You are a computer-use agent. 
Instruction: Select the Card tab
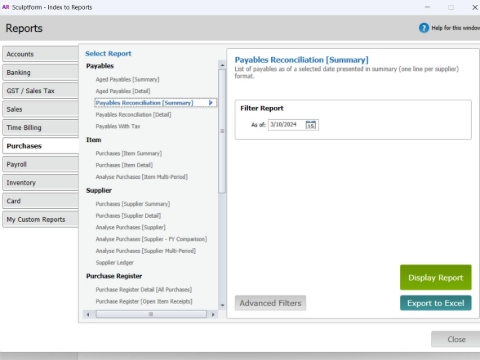tap(40, 201)
